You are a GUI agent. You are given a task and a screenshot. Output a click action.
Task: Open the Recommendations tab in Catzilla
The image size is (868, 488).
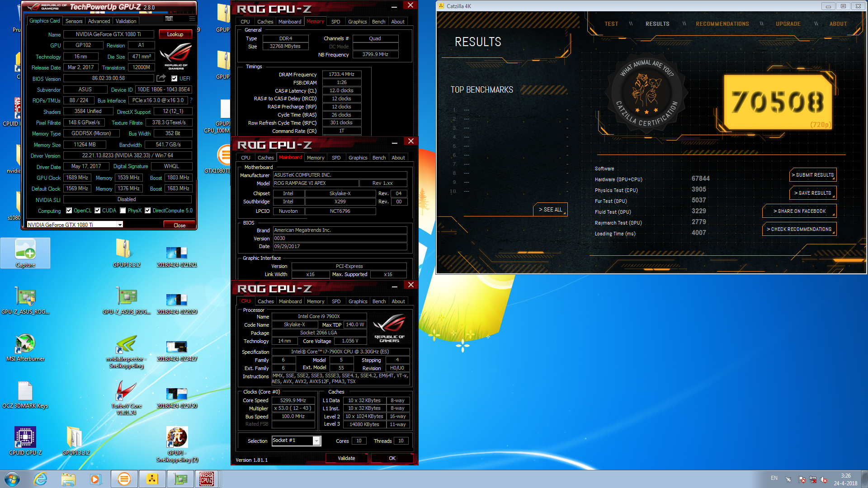(722, 24)
